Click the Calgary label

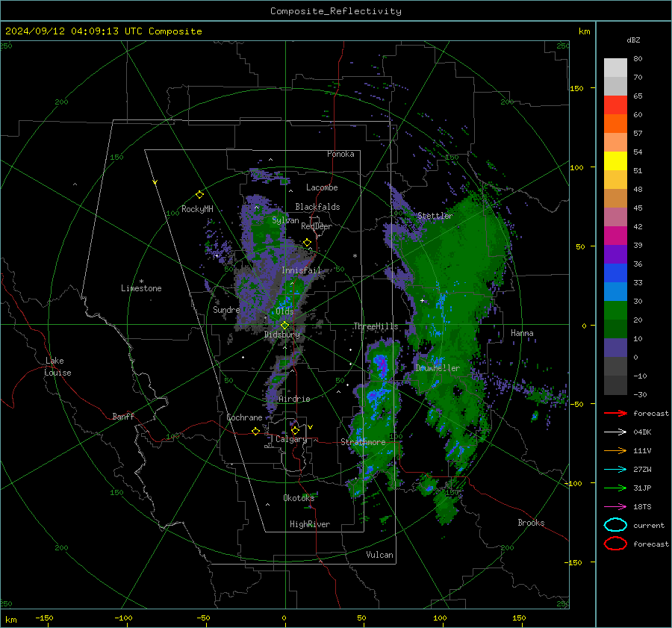point(291,439)
